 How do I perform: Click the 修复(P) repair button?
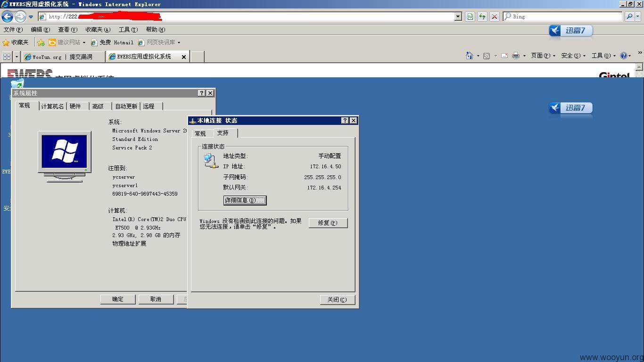pos(328,223)
